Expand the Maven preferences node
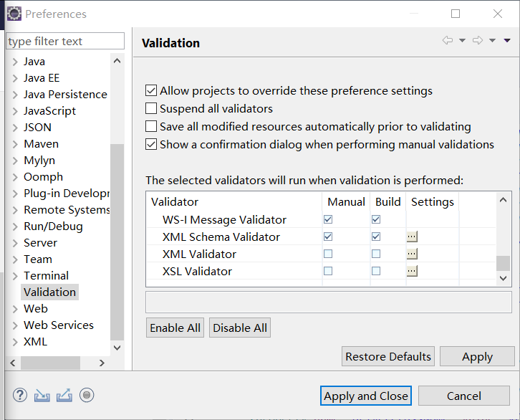This screenshot has width=520, height=420. [x=15, y=144]
